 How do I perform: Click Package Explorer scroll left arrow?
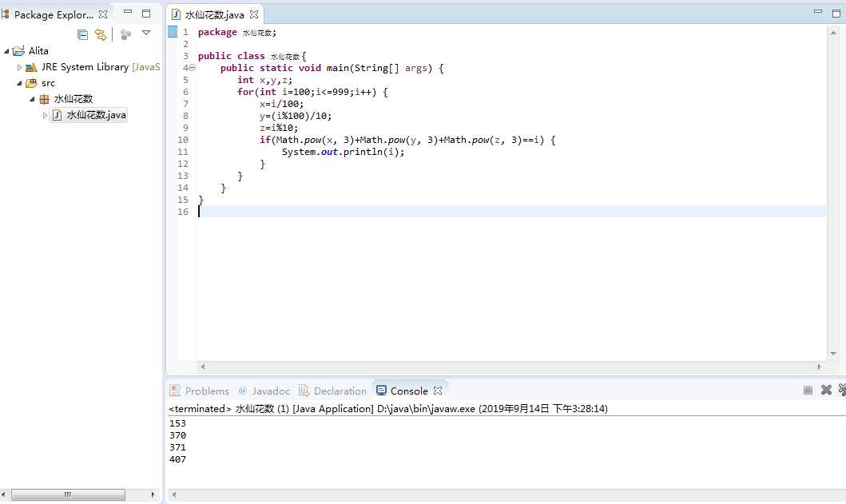coord(4,494)
